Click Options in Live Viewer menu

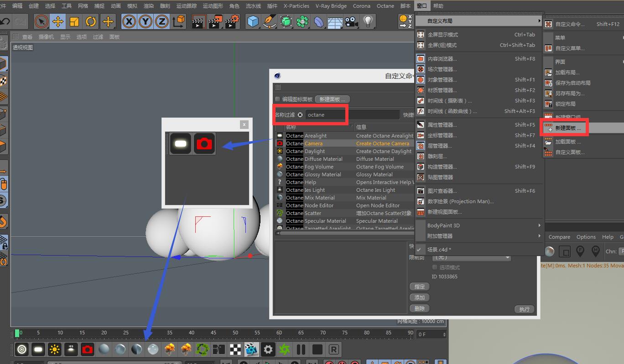[x=586, y=237]
